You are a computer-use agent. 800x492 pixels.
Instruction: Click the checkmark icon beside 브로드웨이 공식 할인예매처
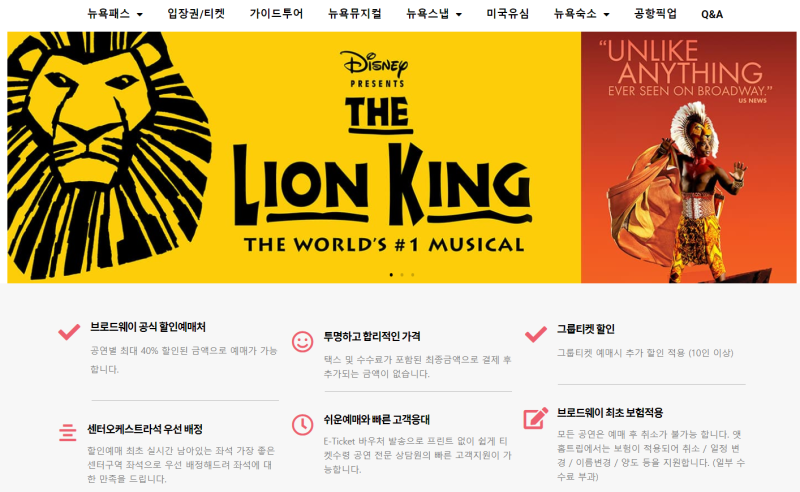pyautogui.click(x=69, y=332)
